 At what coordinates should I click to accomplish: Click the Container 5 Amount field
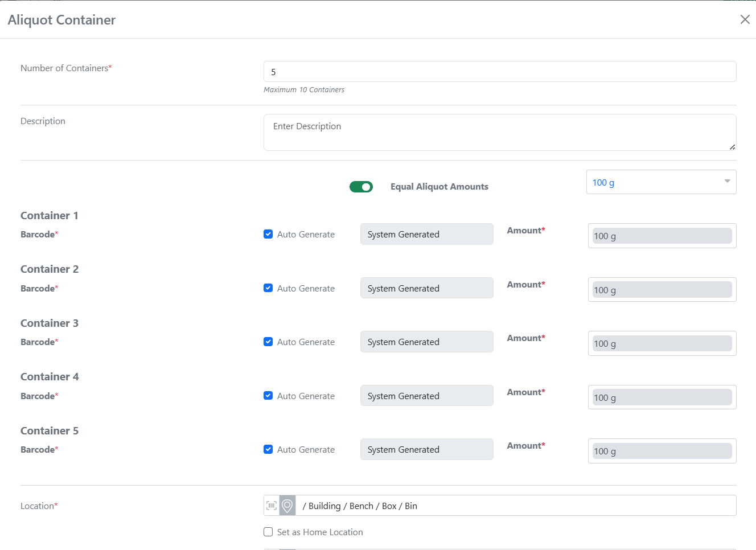pos(661,451)
